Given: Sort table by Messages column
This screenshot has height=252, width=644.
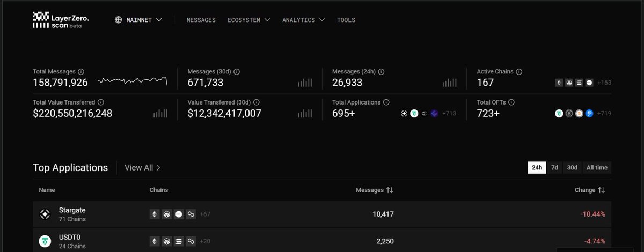Looking at the screenshot, I should [x=375, y=190].
